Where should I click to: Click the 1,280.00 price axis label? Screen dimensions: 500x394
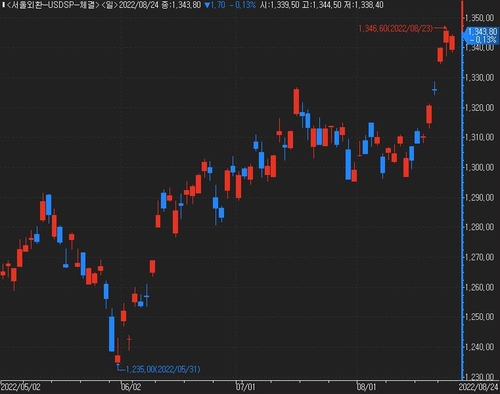(x=480, y=227)
